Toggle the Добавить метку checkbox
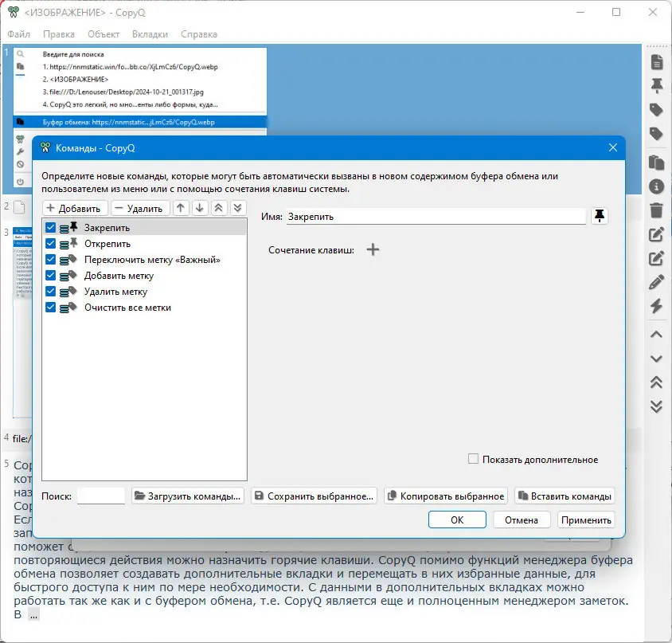Viewport: 672px width, 643px height. (51, 276)
